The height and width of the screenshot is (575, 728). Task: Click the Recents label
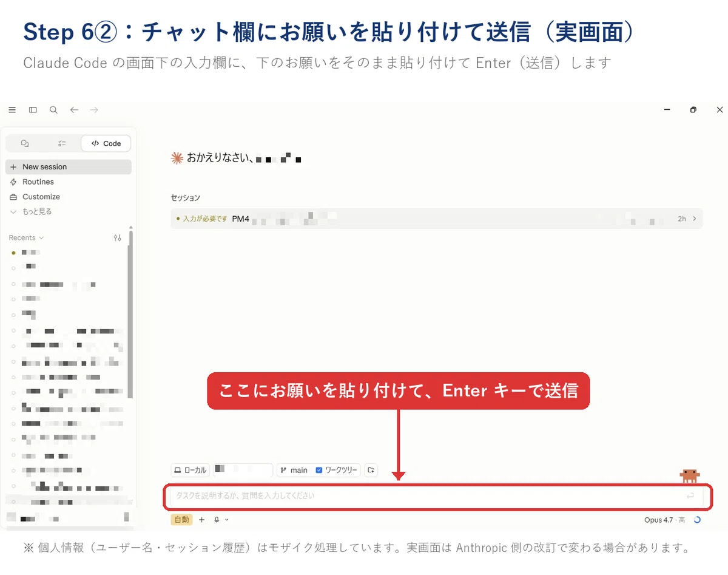click(22, 238)
